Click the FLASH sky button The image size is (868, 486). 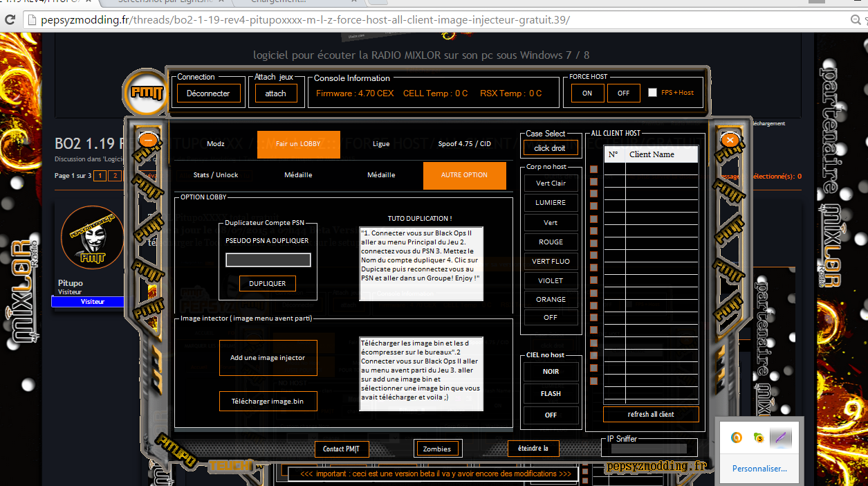551,394
